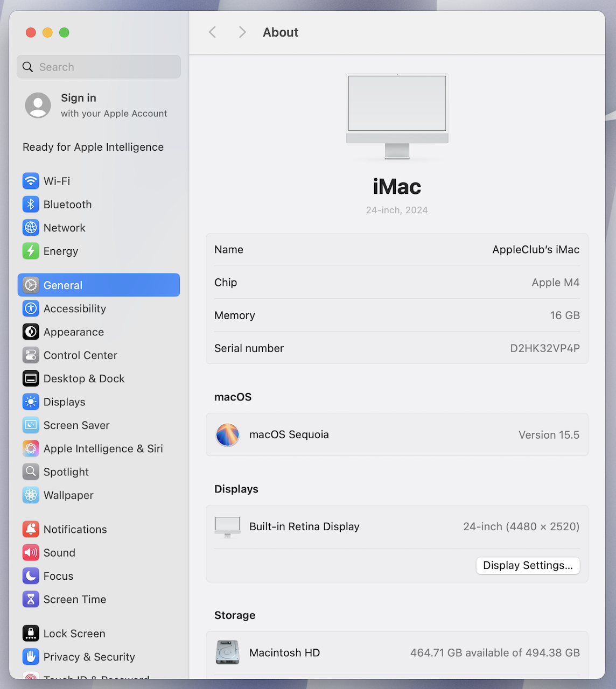The width and height of the screenshot is (616, 689).
Task: Close the window with the red button
Action: click(x=31, y=32)
